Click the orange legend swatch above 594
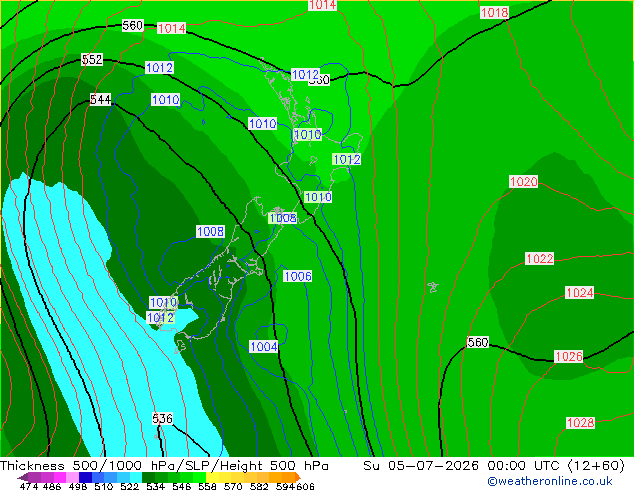 tap(288, 477)
